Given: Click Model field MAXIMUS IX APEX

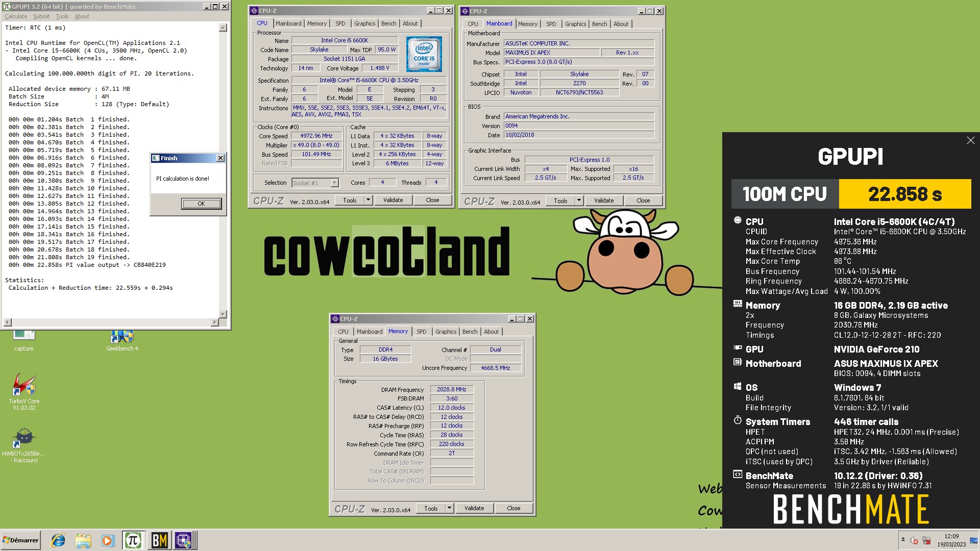Looking at the screenshot, I should pos(551,53).
